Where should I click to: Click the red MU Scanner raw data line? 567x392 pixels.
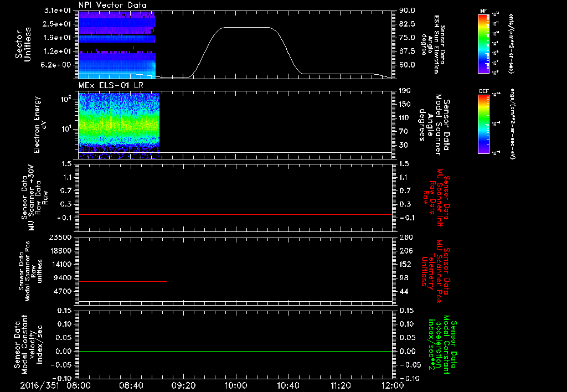235,214
